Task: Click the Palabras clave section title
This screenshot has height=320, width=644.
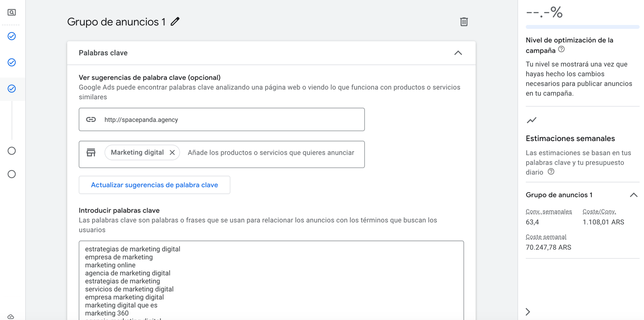Action: pyautogui.click(x=103, y=53)
